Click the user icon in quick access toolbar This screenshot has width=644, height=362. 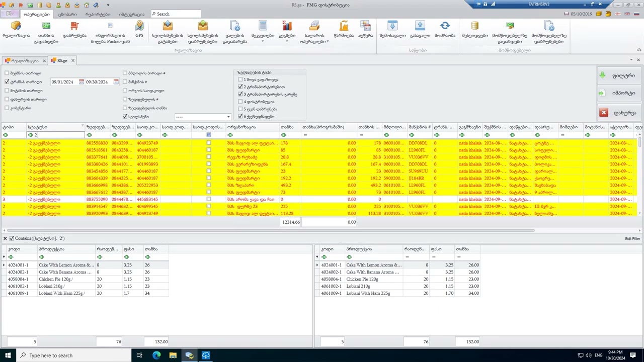tap(59, 5)
